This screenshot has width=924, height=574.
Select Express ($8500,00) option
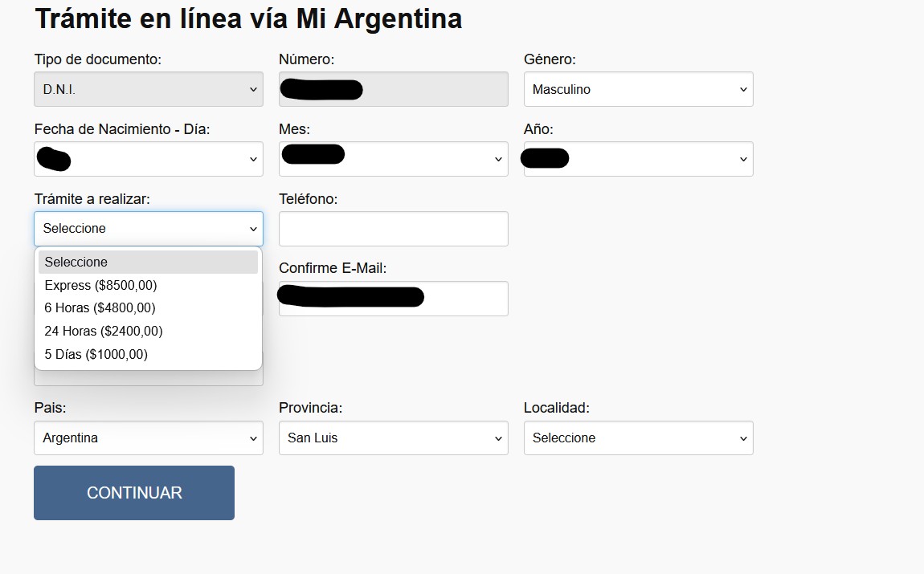click(x=149, y=285)
